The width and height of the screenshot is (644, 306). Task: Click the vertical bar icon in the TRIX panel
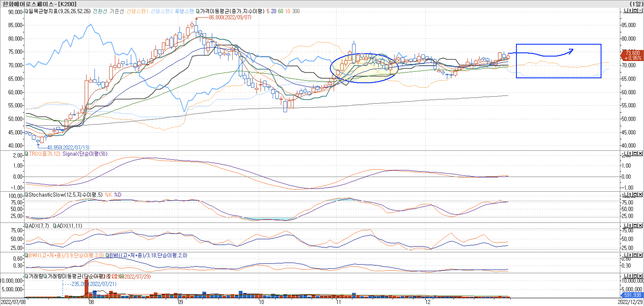[x=630, y=153]
